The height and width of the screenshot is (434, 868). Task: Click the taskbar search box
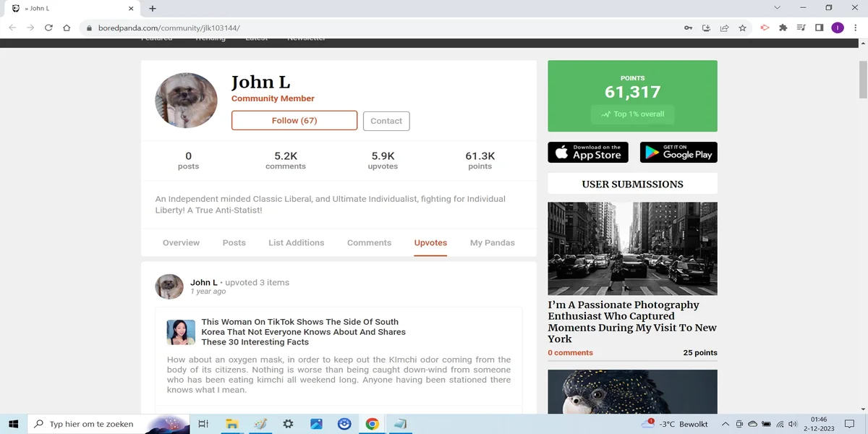(109, 424)
